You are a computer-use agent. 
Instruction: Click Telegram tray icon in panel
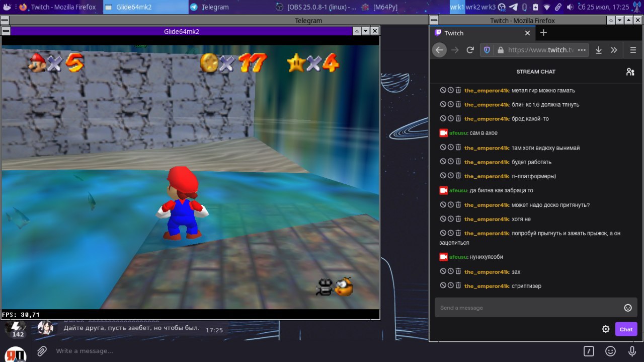pyautogui.click(x=513, y=7)
